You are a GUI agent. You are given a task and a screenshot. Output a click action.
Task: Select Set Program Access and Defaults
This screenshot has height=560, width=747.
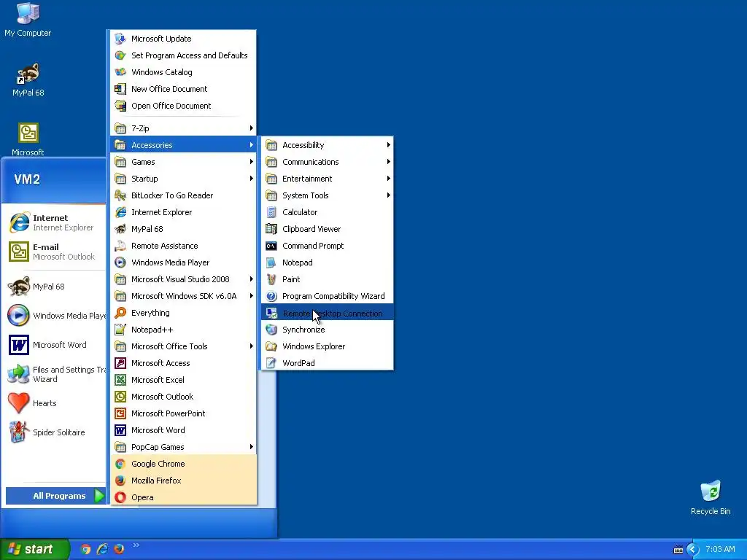pyautogui.click(x=183, y=55)
